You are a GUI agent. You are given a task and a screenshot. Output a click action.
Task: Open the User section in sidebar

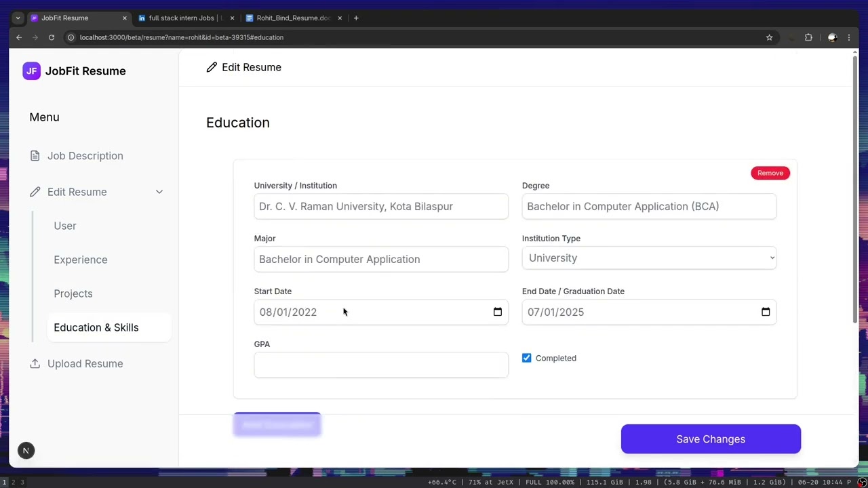tap(65, 226)
